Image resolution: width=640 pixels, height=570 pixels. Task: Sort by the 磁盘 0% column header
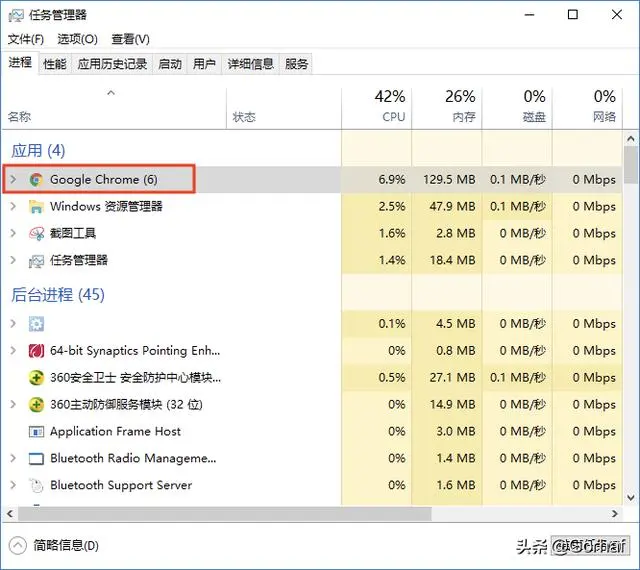tap(517, 108)
